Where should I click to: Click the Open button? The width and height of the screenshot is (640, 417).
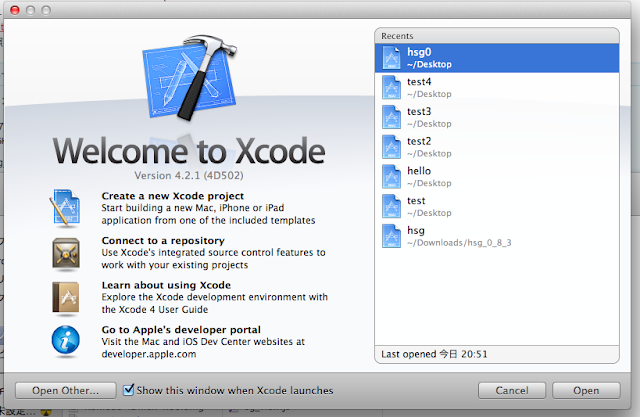coord(586,390)
